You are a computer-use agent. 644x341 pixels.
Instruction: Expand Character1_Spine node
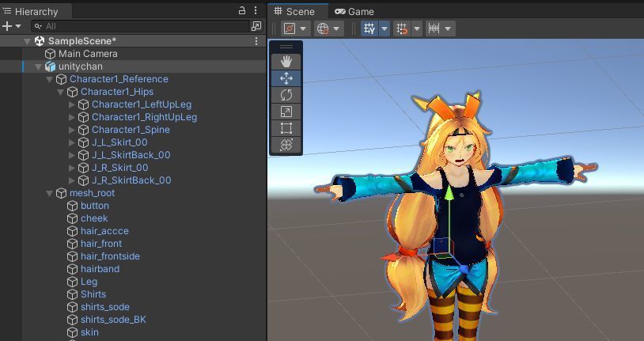[71, 130]
